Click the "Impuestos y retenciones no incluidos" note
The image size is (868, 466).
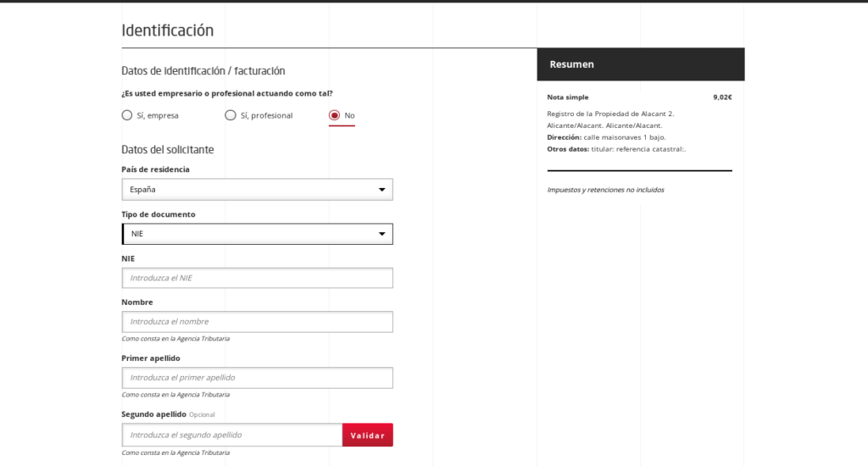tap(605, 190)
